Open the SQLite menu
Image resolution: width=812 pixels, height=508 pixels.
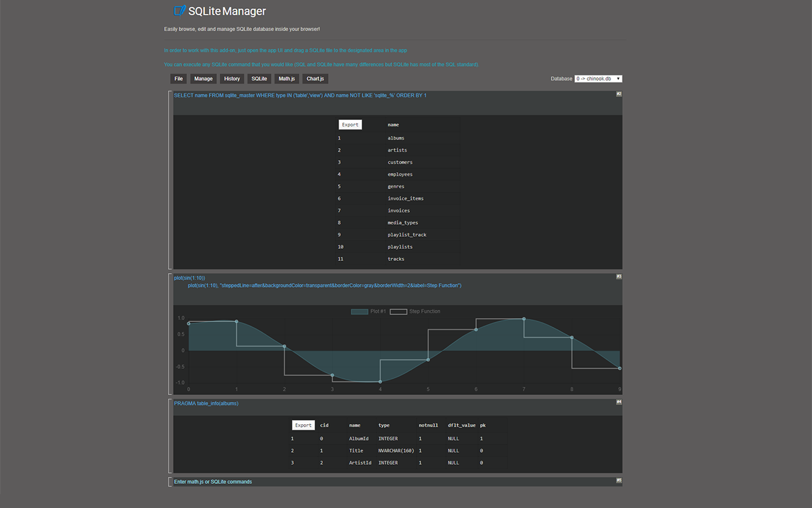tap(259, 79)
